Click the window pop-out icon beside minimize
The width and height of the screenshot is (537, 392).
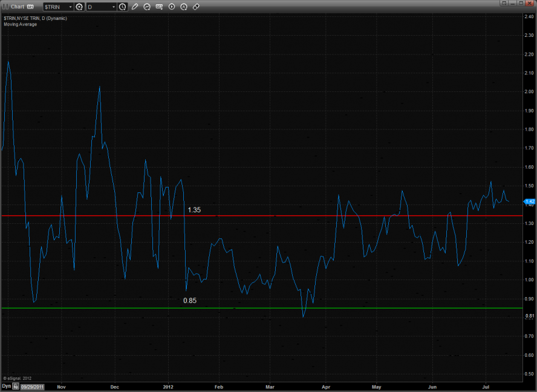pyautogui.click(x=503, y=3)
